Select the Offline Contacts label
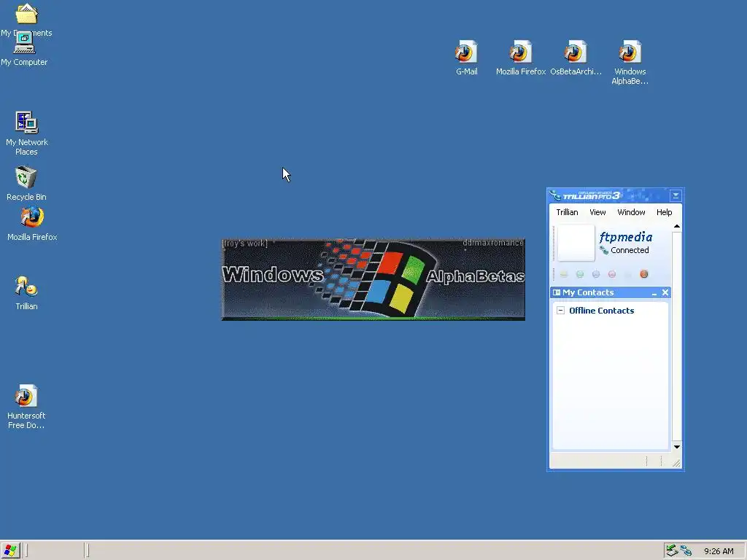This screenshot has height=560, width=747. pos(601,311)
